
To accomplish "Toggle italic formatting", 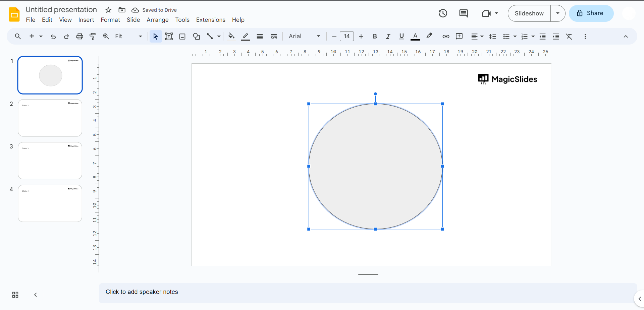I will coord(388,37).
